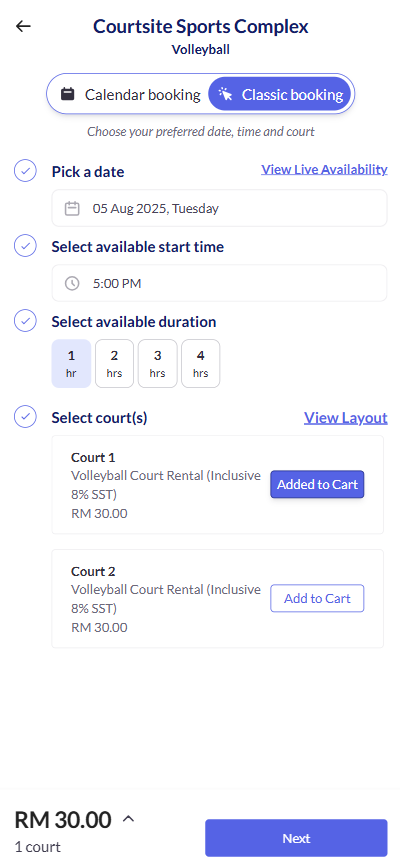400x867 pixels.
Task: Add Court 2 to the cart
Action: [317, 598]
